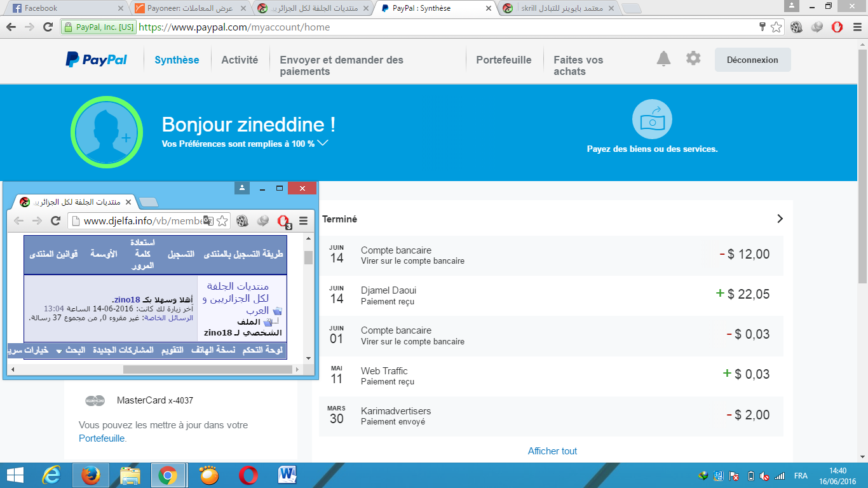Open Envoyer et demander des paiements
The image size is (868, 488).
pos(342,65)
